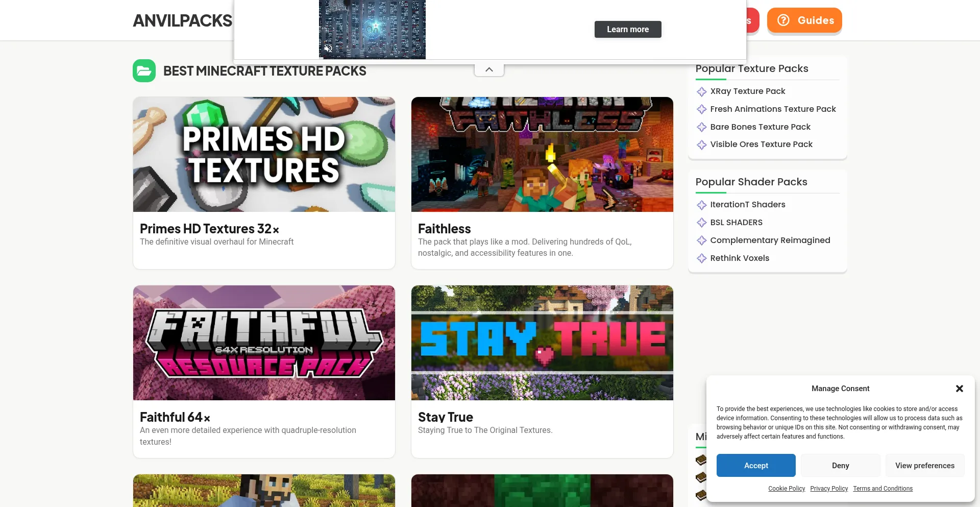This screenshot has width=980, height=507.
Task: Open the Primes HD Textures thumbnail
Action: click(x=264, y=154)
